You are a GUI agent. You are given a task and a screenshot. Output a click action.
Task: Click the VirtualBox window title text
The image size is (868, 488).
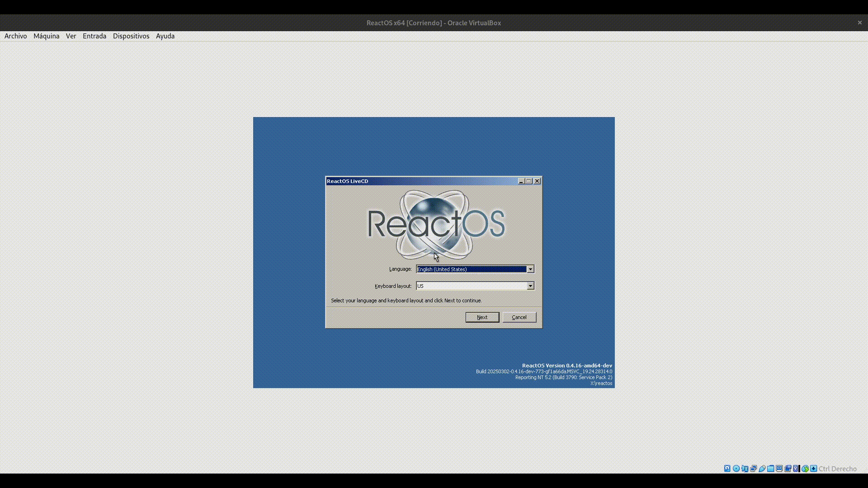coord(434,23)
